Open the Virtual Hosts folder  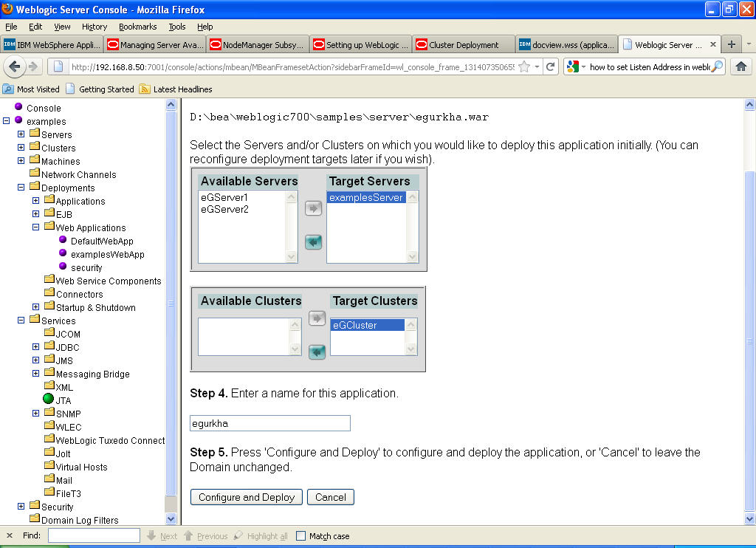click(x=81, y=467)
